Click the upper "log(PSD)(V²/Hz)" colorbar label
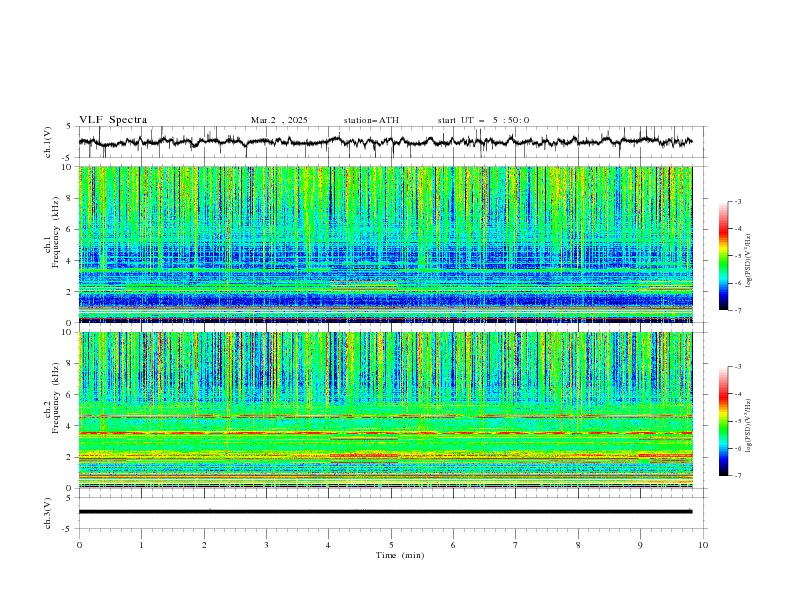The width and height of the screenshot is (792, 612). coord(748,261)
